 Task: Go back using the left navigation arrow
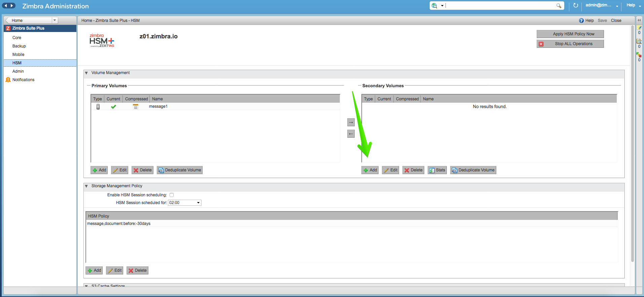(6, 6)
